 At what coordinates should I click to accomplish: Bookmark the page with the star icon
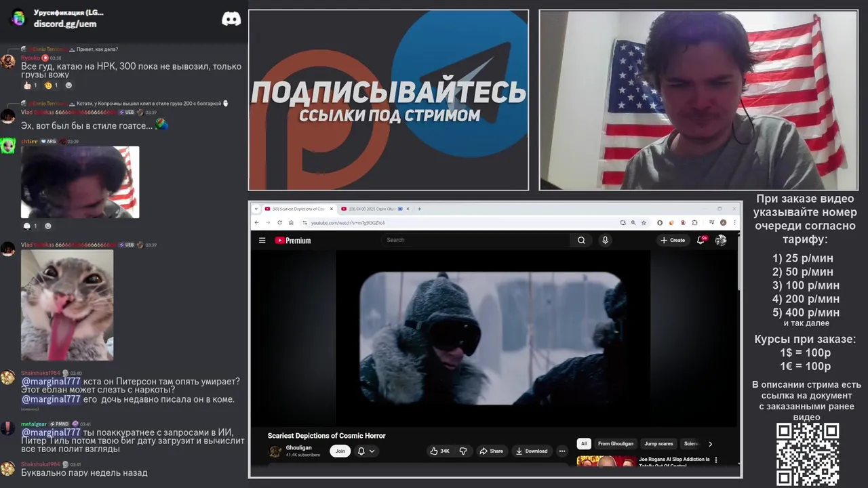click(x=644, y=222)
